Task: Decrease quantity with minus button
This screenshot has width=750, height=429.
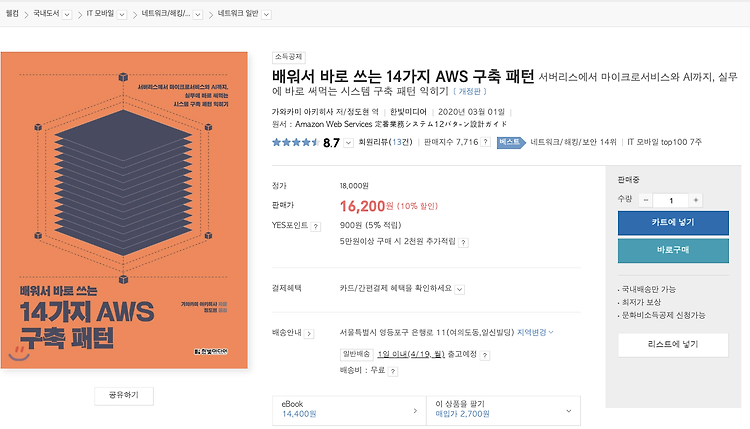Action: [x=646, y=200]
